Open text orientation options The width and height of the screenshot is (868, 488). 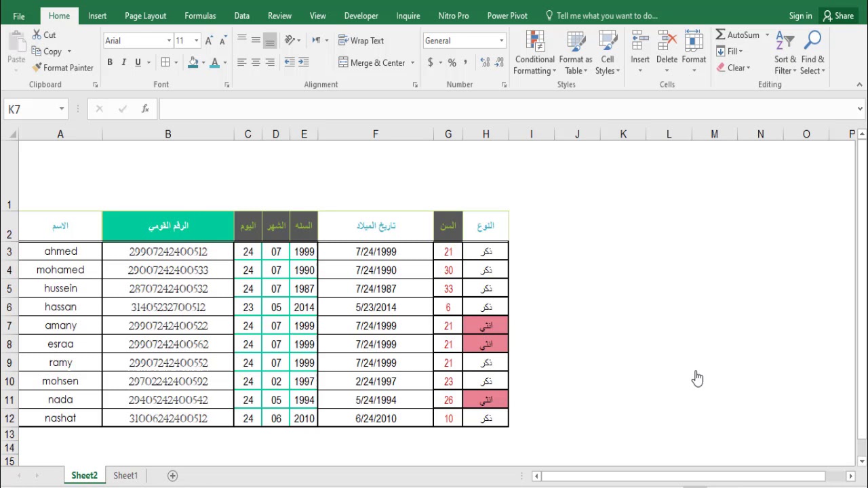point(292,41)
